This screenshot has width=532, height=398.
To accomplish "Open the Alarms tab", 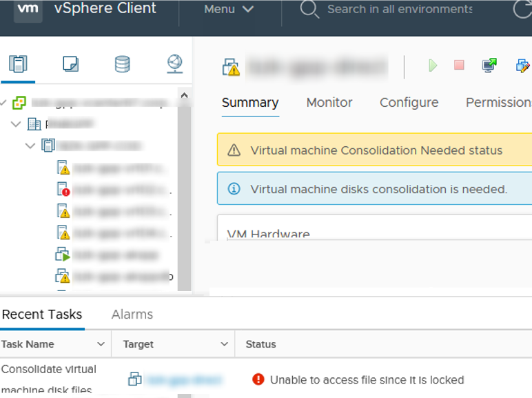I will (x=132, y=315).
